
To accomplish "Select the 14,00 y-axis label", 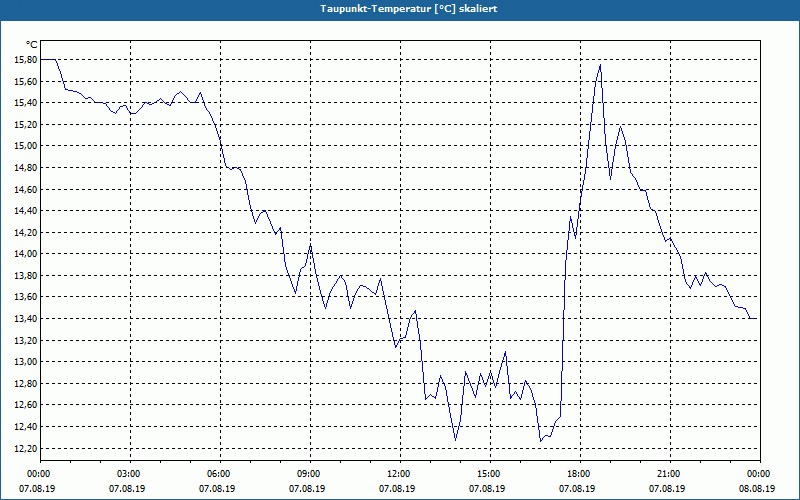I will click(26, 254).
